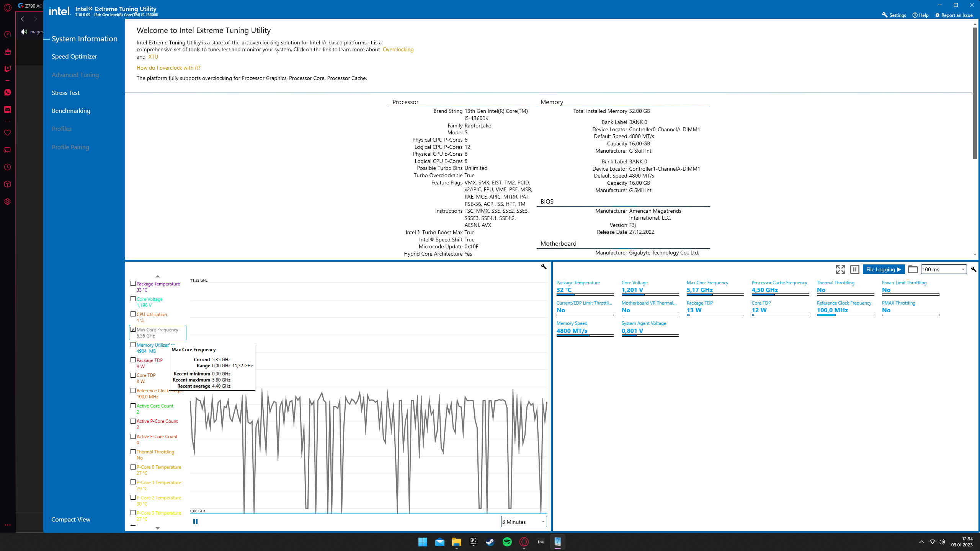The image size is (980, 551).
Task: Follow the Overclocking link
Action: click(398, 50)
